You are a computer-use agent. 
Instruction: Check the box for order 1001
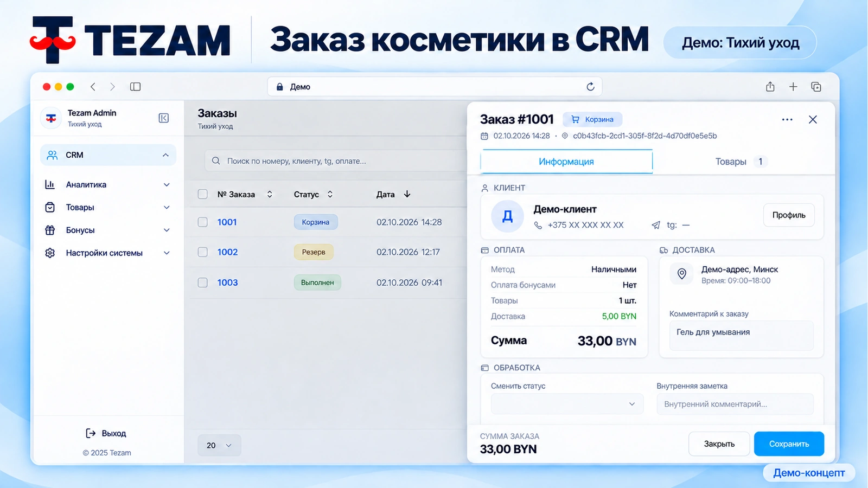coord(203,222)
